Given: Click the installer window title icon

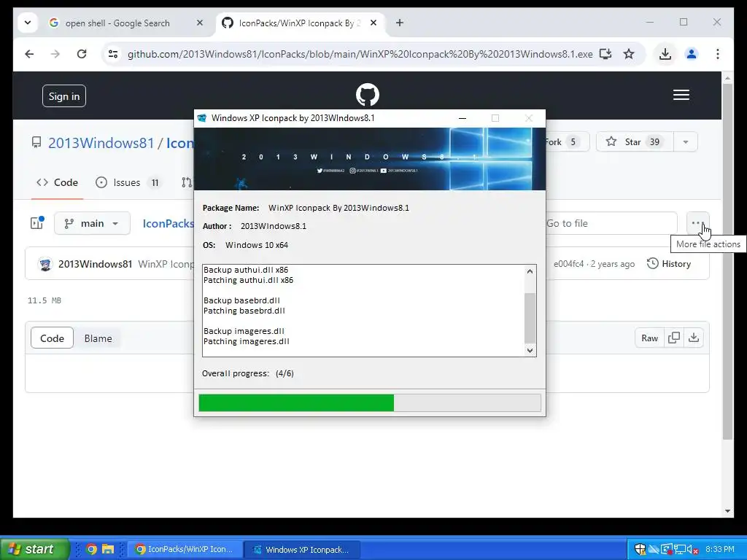Looking at the screenshot, I should (x=202, y=118).
